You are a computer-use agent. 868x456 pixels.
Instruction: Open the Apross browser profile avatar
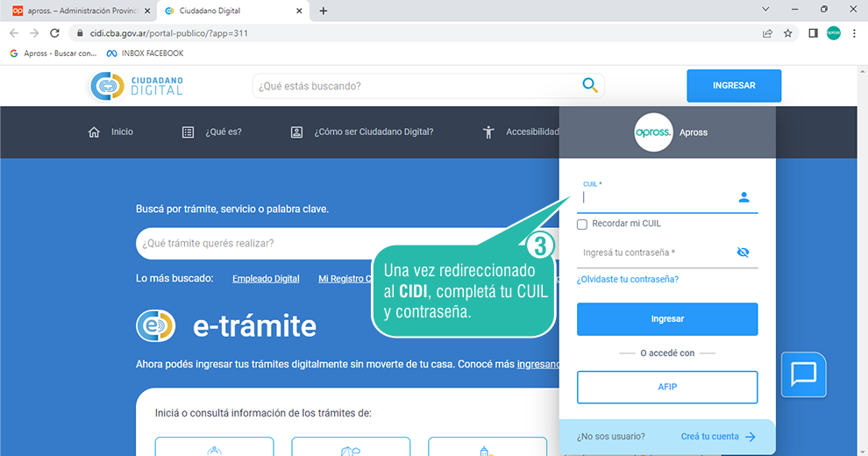(x=834, y=33)
